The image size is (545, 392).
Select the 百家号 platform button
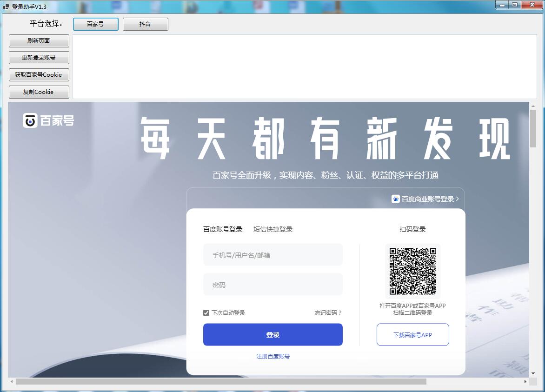click(96, 24)
